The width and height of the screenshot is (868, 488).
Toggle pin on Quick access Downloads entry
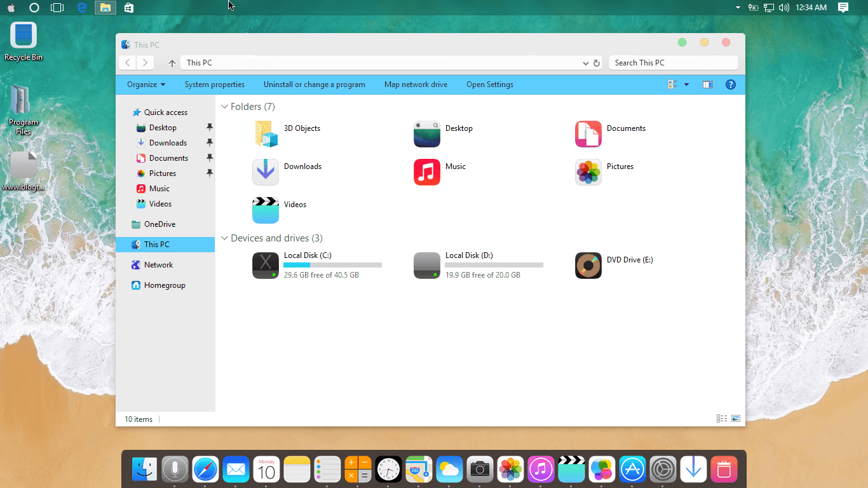pyautogui.click(x=210, y=143)
